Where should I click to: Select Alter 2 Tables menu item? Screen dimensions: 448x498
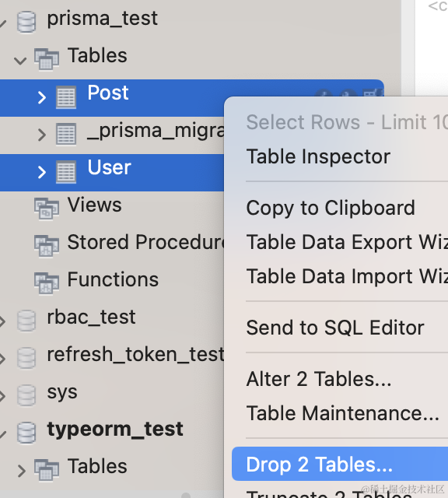pyautogui.click(x=319, y=379)
